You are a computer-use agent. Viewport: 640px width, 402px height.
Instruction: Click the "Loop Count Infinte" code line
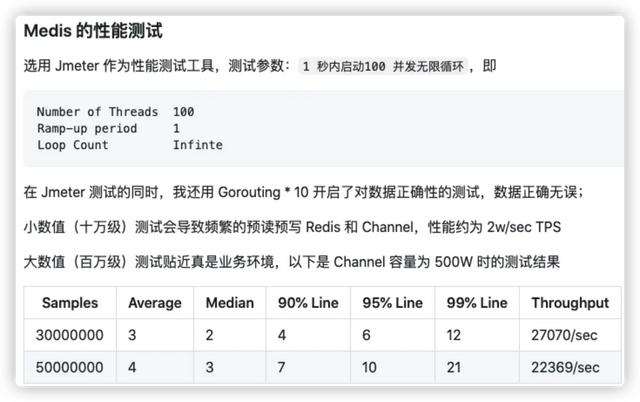pyautogui.click(x=129, y=144)
